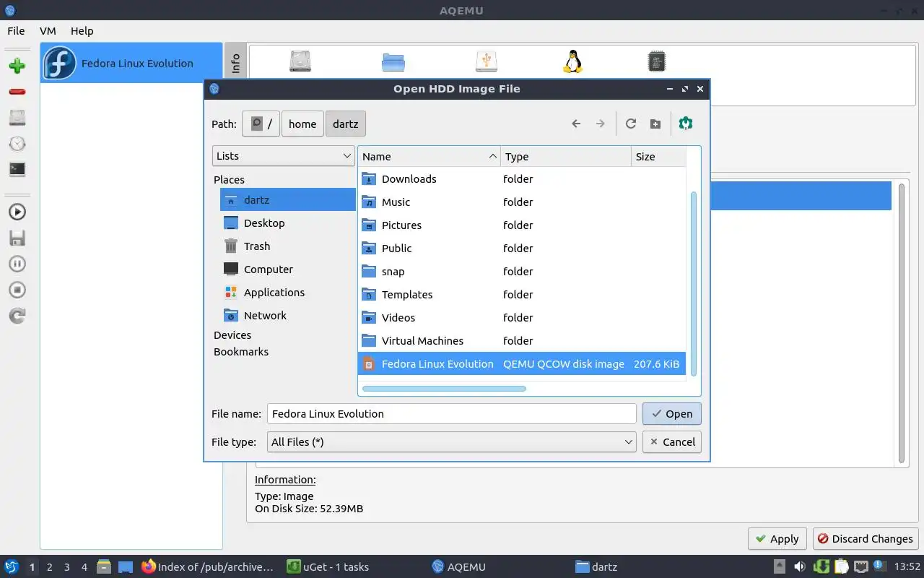
Task: Click the root path button
Action: click(261, 124)
